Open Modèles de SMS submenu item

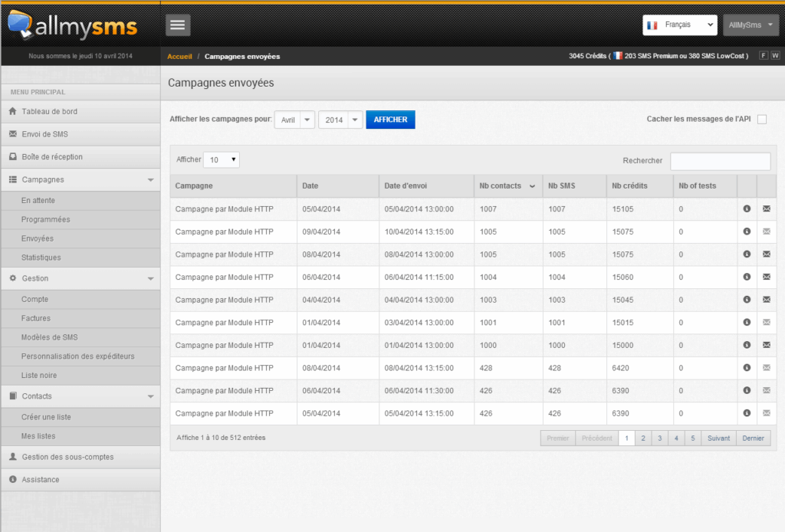pyautogui.click(x=80, y=337)
